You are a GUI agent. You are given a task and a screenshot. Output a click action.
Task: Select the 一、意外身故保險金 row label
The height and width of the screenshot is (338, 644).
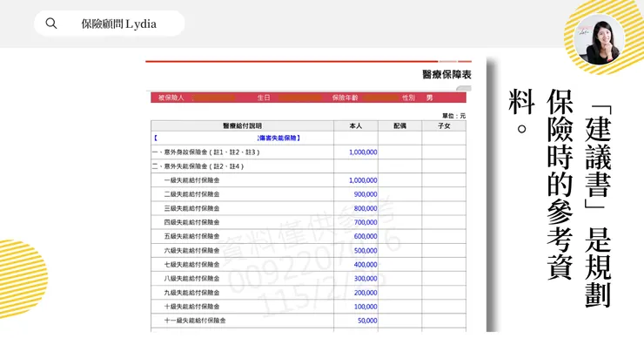coord(205,152)
